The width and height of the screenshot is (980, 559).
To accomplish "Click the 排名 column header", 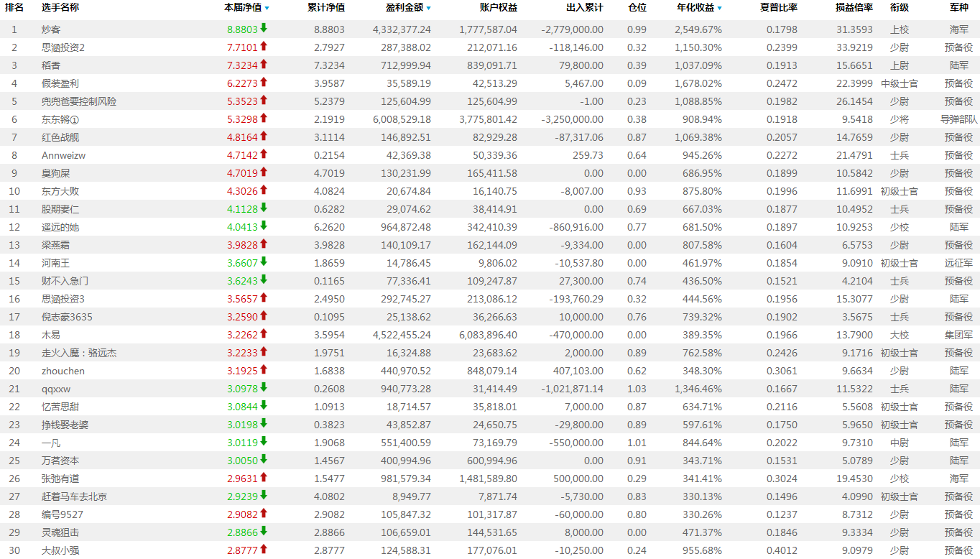I will tap(14, 7).
